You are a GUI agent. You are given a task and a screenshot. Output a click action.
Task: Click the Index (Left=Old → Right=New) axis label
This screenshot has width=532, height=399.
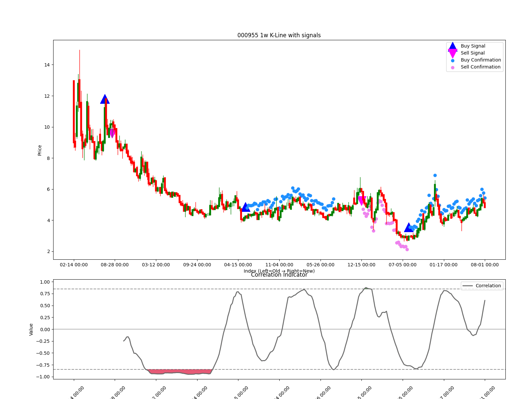coord(279,271)
